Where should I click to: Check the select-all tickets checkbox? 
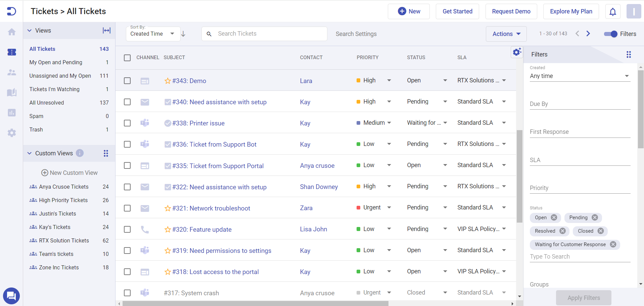127,58
